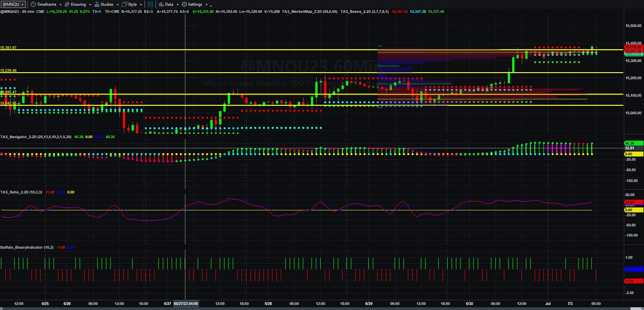Click the blue stacked panels layout icon
644x310 pixels.
[x=150, y=4]
